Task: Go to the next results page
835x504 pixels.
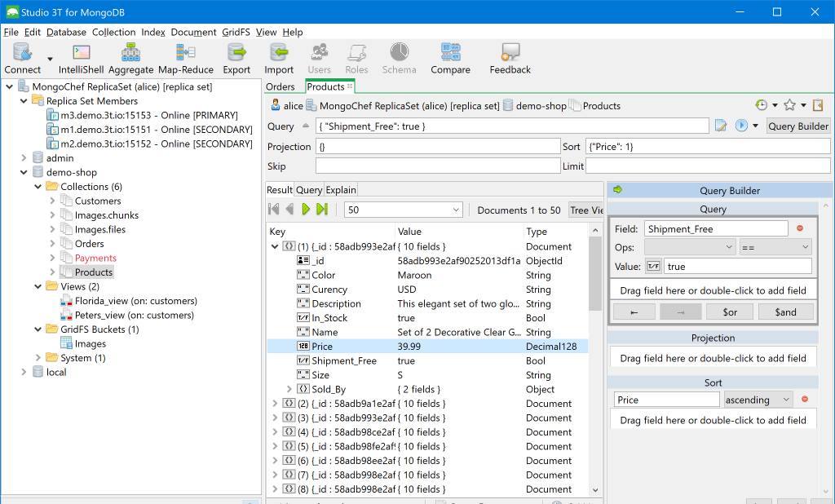Action: click(306, 210)
